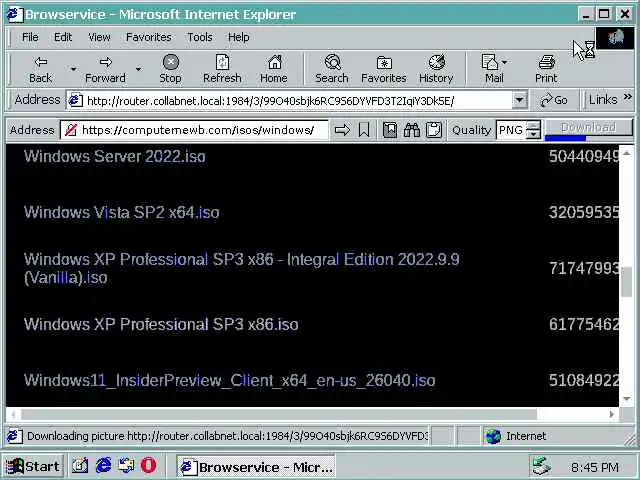Click the first quick launch notepad icon
This screenshot has height=480, width=640.
(80, 466)
